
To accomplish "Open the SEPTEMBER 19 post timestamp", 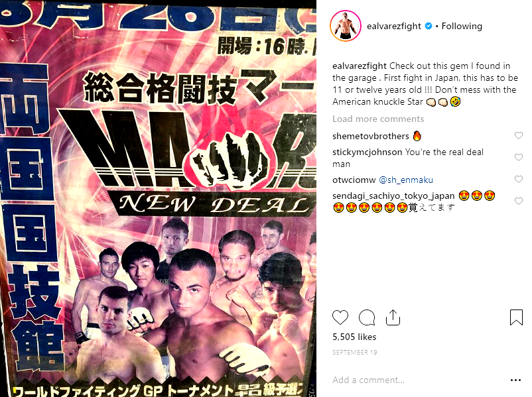I will pos(354,352).
